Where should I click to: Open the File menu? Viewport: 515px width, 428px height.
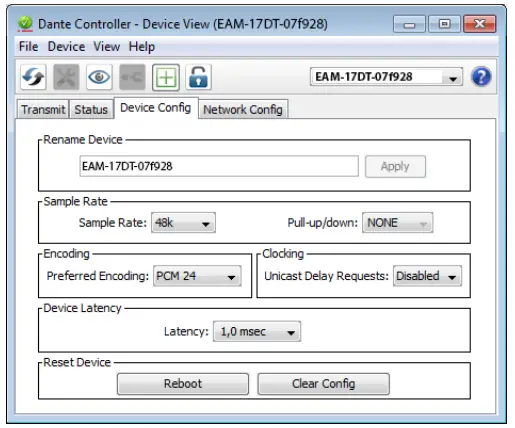28,46
